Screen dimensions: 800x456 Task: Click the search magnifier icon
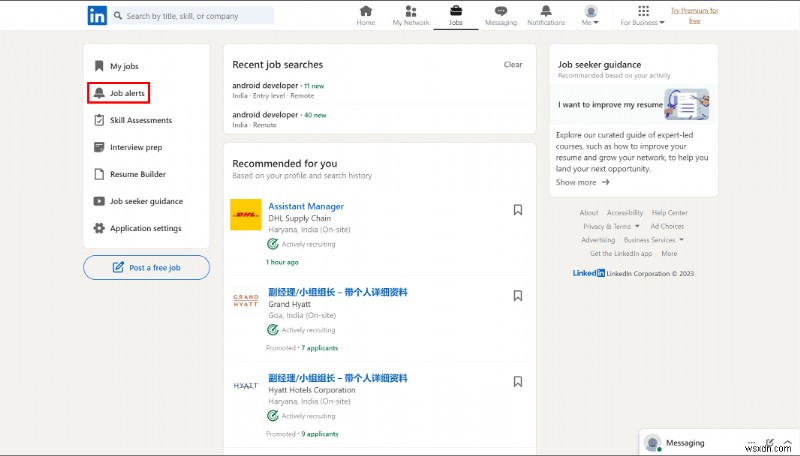coord(118,16)
